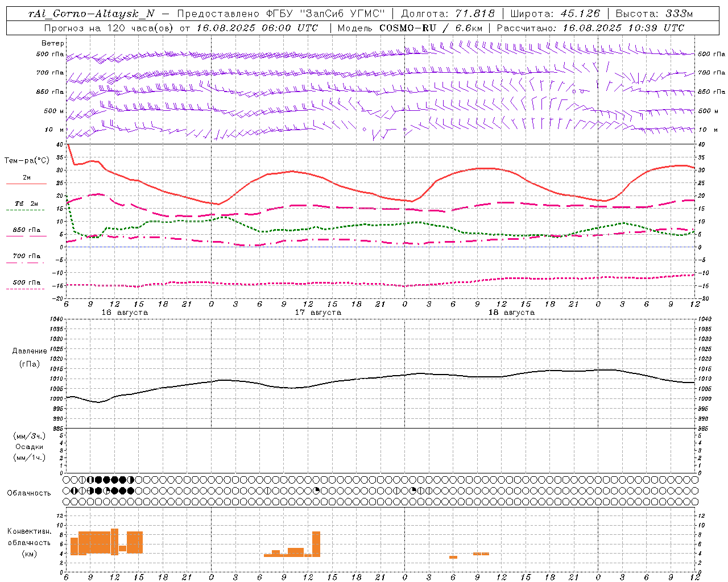This screenshot has height=582, width=728.
Task: Click the (км) unit label of convective panel
Action: coord(30,554)
